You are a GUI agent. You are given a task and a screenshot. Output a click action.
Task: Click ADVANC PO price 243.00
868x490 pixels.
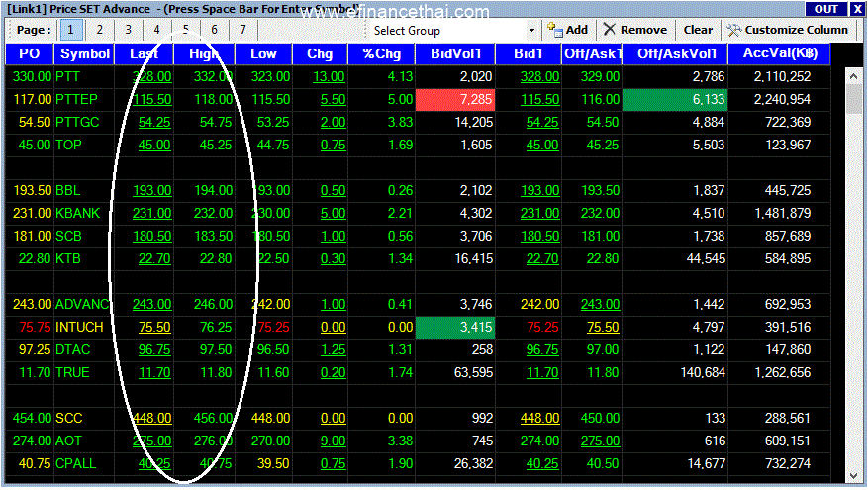32,304
